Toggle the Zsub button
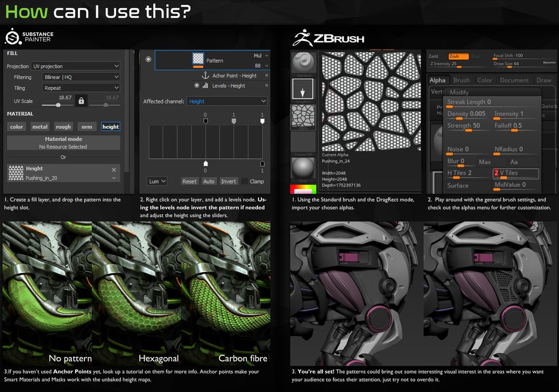Viewport: 559px width, 392px height. click(458, 56)
